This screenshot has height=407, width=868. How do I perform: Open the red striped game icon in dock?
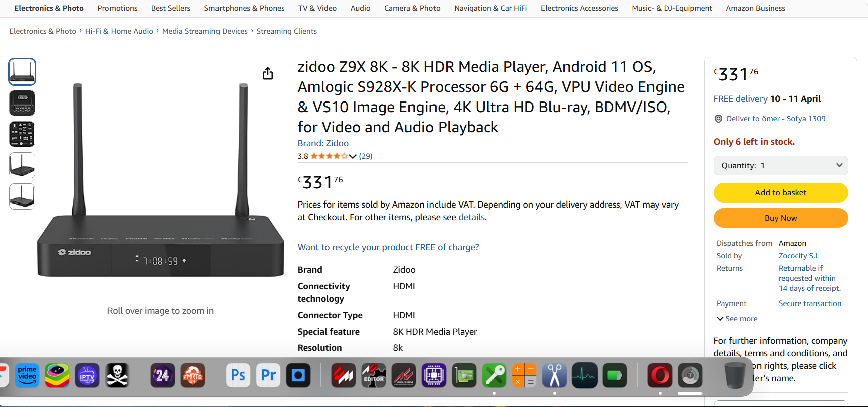pos(344,375)
